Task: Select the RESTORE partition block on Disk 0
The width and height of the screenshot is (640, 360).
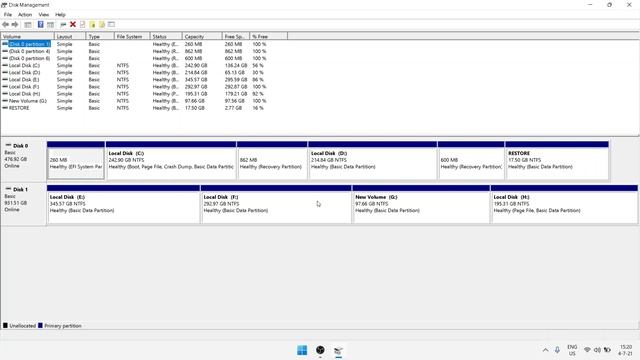Action: click(x=557, y=160)
